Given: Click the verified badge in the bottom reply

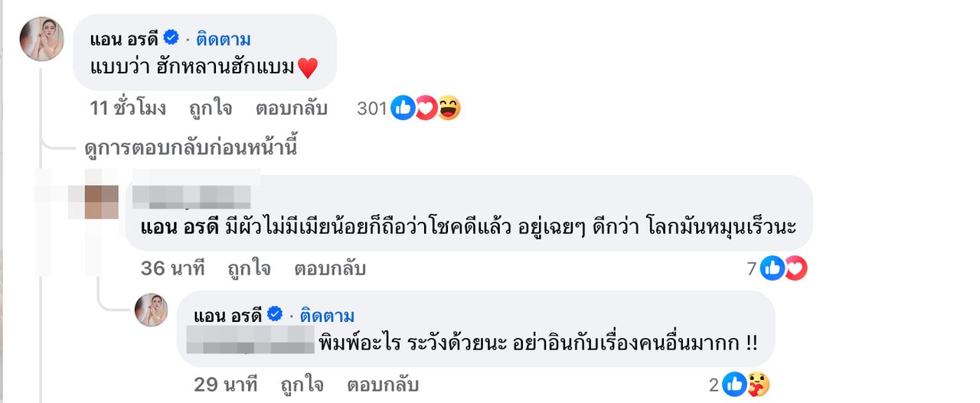Looking at the screenshot, I should (276, 315).
